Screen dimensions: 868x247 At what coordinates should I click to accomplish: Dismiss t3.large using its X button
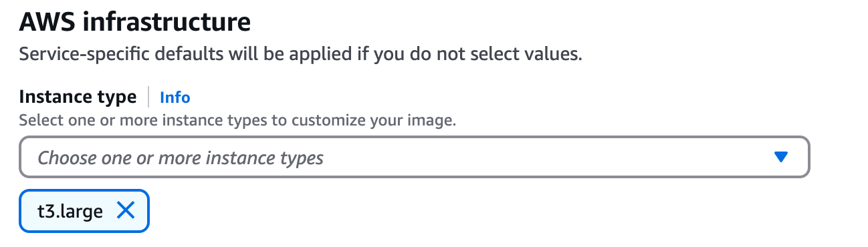pos(126,212)
